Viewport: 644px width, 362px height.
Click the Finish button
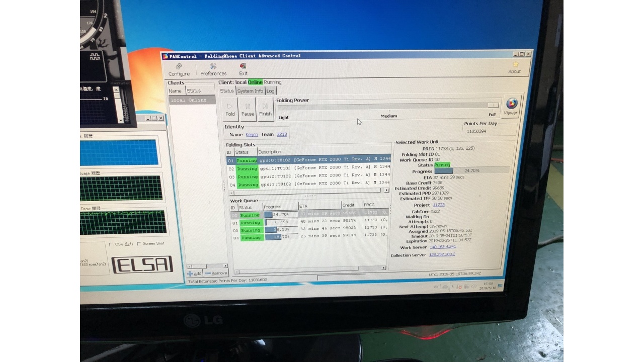point(265,110)
